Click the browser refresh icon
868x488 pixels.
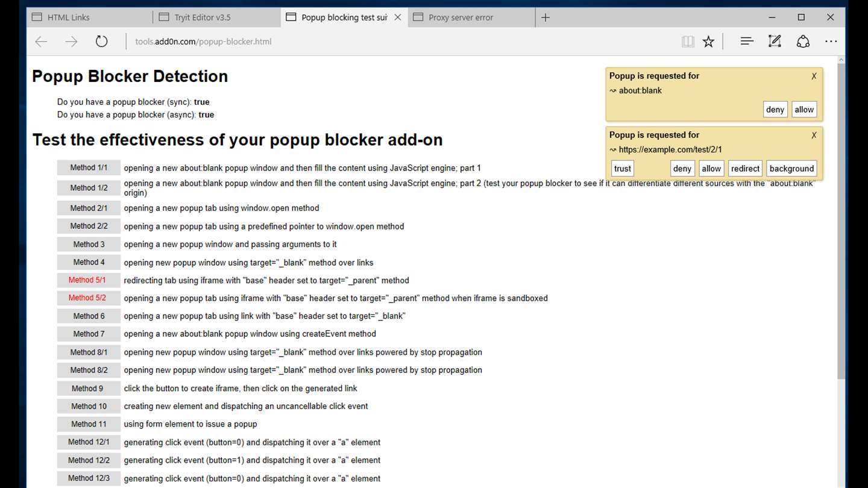[x=101, y=42]
